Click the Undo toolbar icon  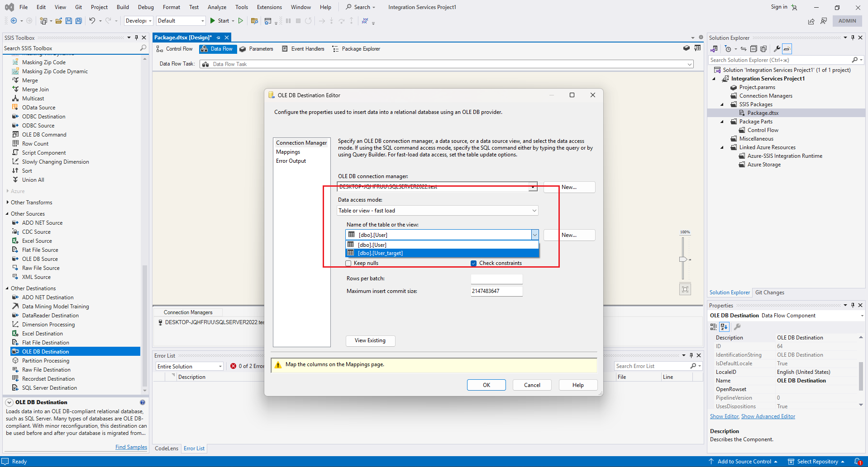(x=92, y=21)
